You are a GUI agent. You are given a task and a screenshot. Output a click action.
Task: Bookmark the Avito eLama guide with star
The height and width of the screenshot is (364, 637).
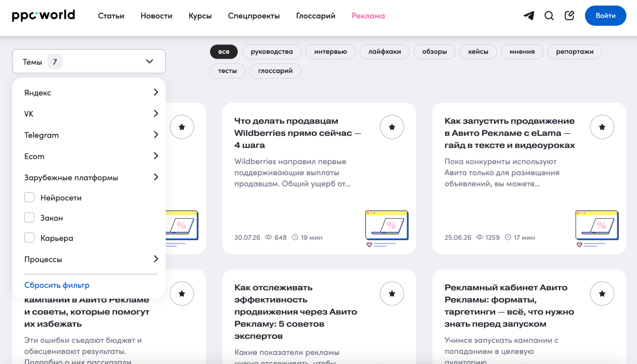pos(602,127)
